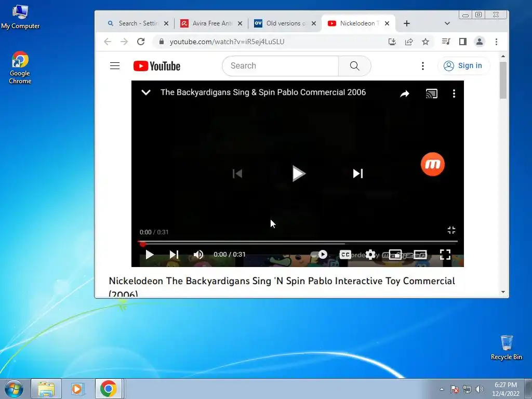Play the video using center button
This screenshot has width=532, height=399.
(x=299, y=174)
